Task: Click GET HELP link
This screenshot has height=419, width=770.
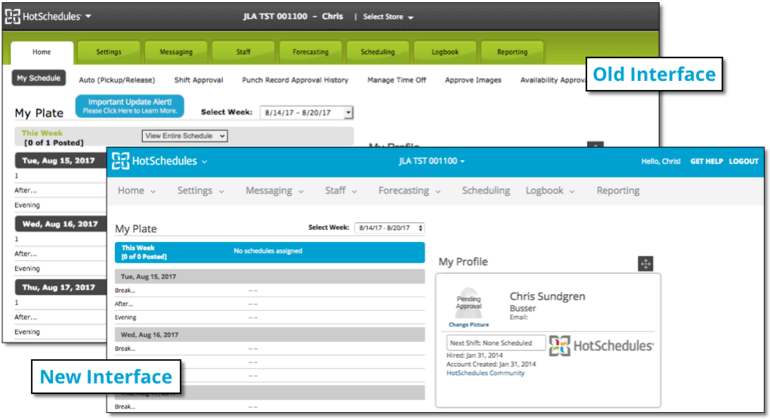Action: [706, 161]
